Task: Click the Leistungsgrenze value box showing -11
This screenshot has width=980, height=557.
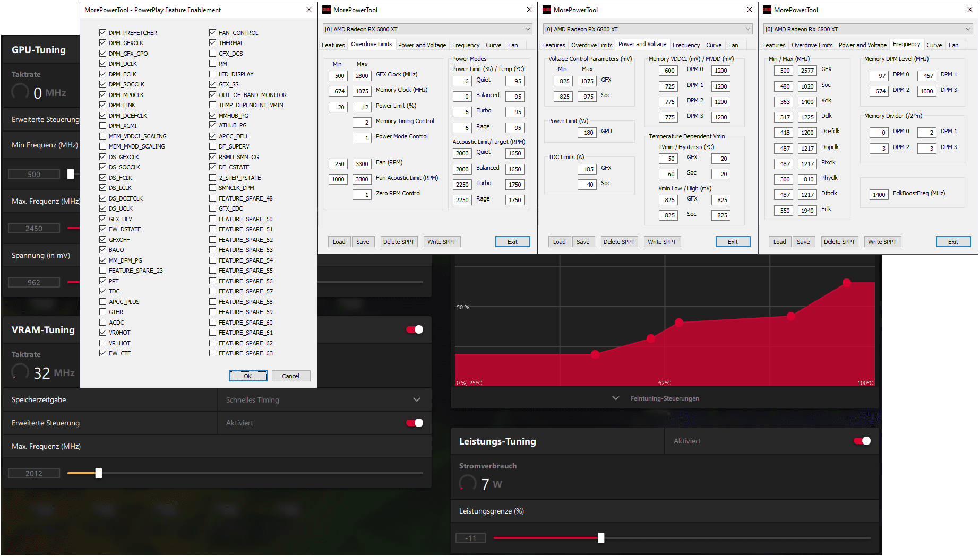Action: click(471, 538)
